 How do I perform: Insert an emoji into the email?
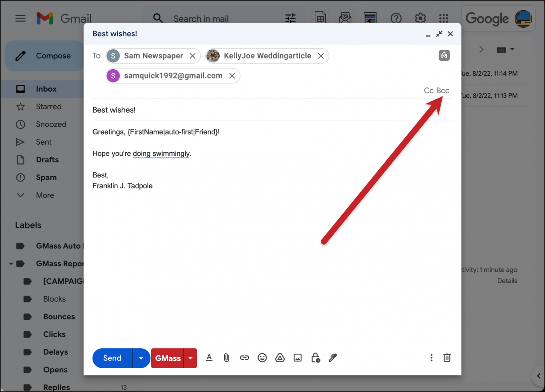[262, 358]
